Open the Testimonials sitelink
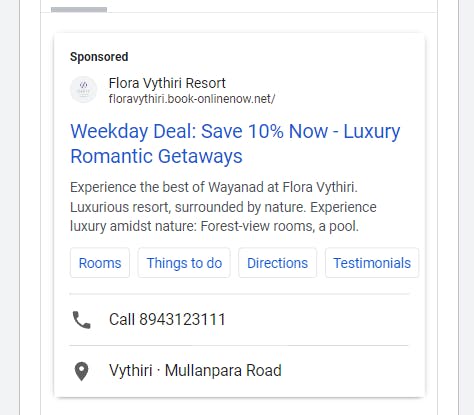 tap(372, 263)
